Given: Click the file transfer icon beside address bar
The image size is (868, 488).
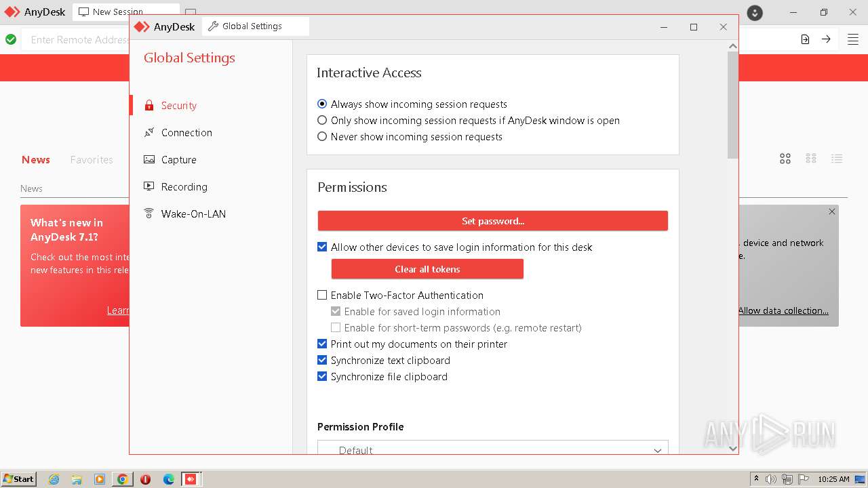Looking at the screenshot, I should point(805,39).
